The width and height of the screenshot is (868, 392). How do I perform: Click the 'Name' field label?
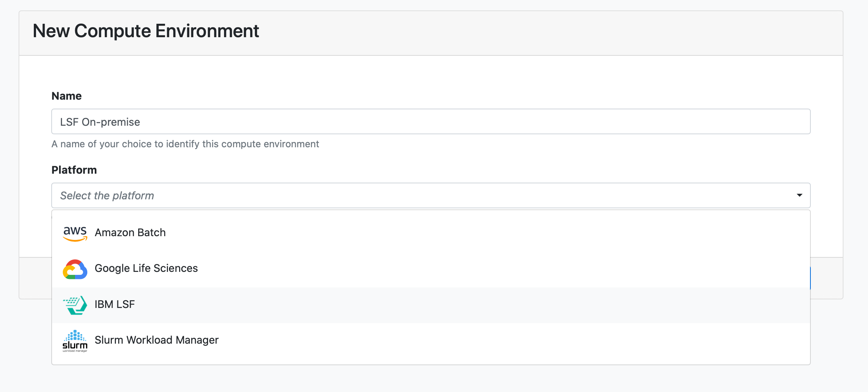point(67,96)
